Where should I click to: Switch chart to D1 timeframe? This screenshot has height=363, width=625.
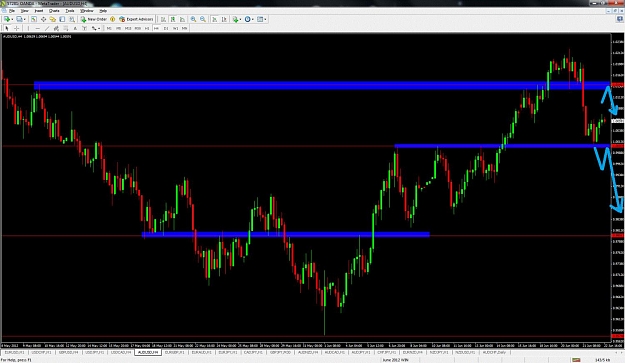(166, 28)
